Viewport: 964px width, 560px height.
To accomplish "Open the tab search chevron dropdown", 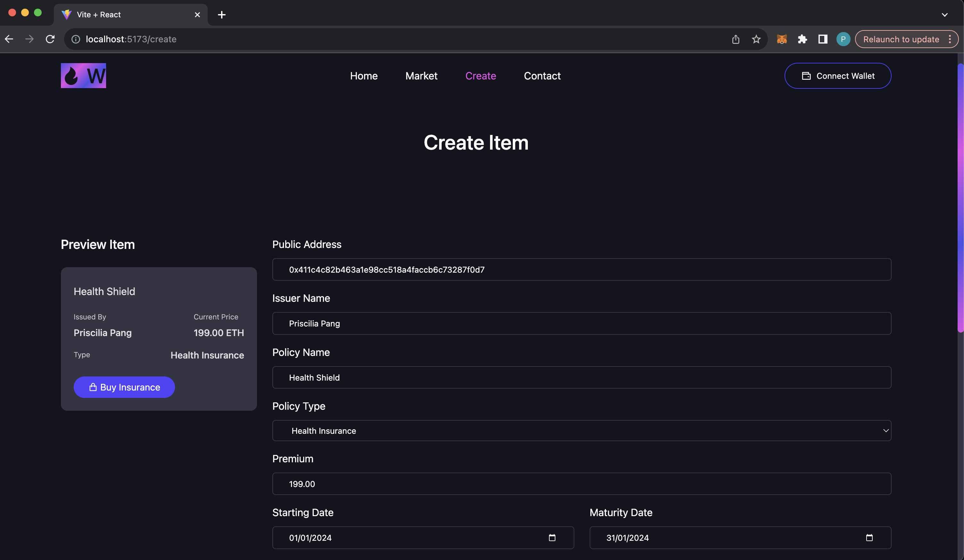I will (x=944, y=14).
